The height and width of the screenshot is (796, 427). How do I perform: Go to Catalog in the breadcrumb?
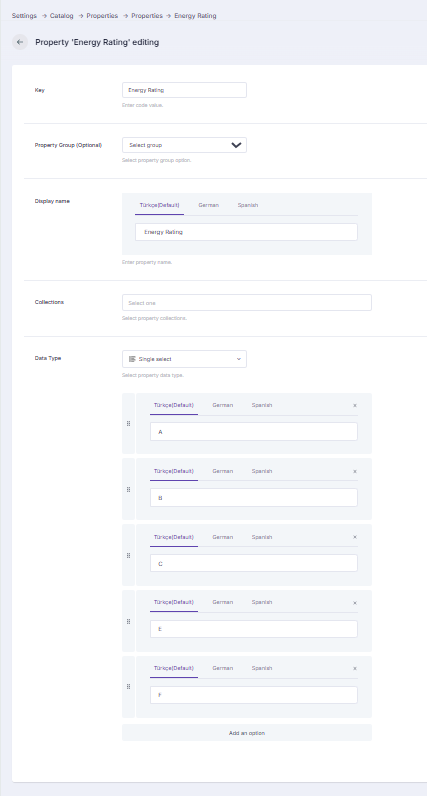click(x=61, y=16)
